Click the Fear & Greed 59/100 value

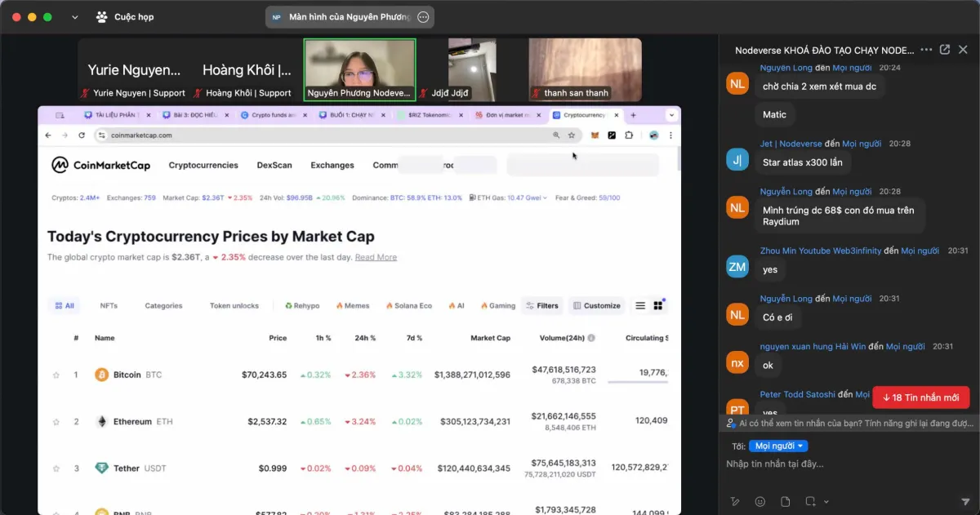[609, 198]
